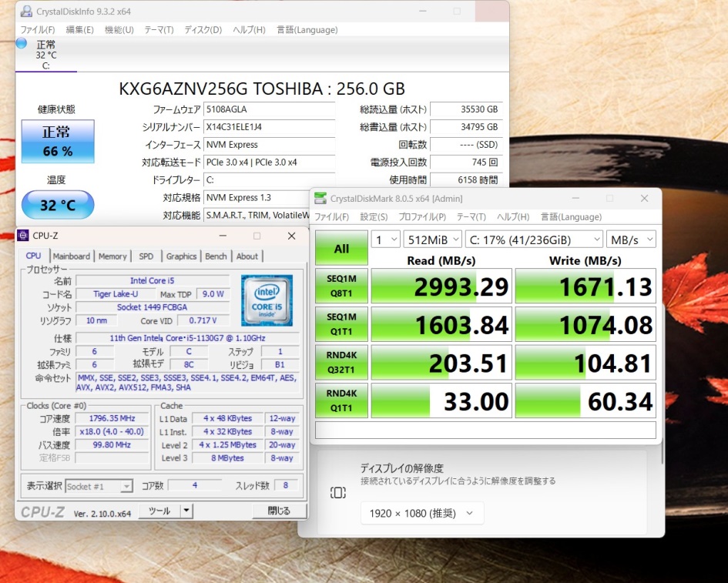Image resolution: width=728 pixels, height=583 pixels.
Task: Click the Intel Core i5 logo in CPU-Z
Action: (267, 300)
